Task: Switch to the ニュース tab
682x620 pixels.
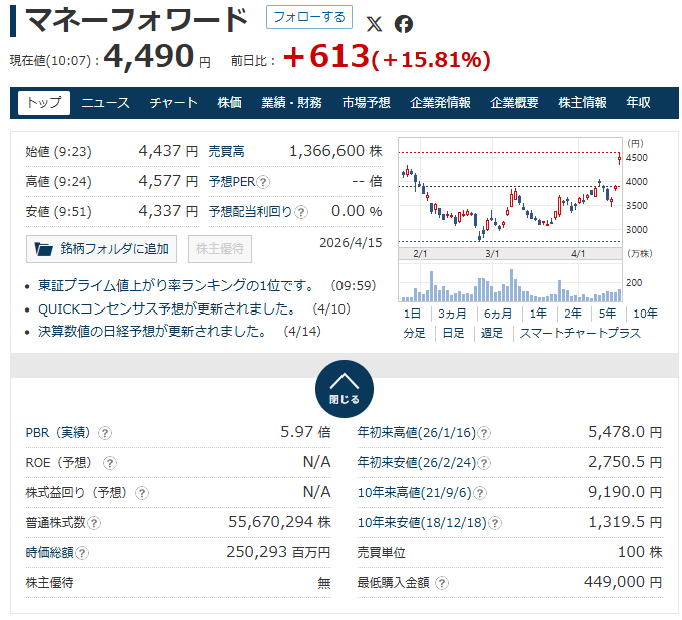Action: click(x=106, y=103)
